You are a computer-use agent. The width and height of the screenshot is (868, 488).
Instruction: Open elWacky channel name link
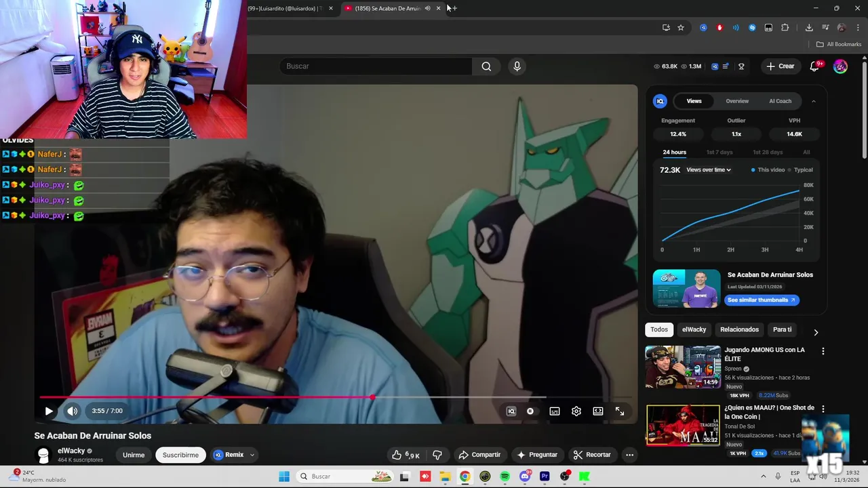[x=71, y=451]
